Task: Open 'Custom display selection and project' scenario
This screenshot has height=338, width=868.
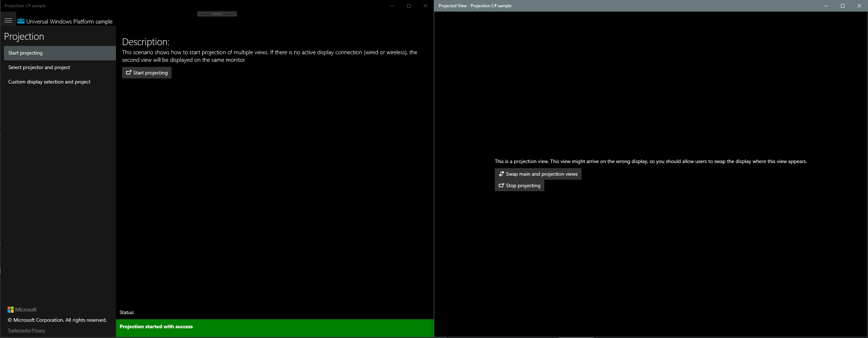Action: point(49,82)
